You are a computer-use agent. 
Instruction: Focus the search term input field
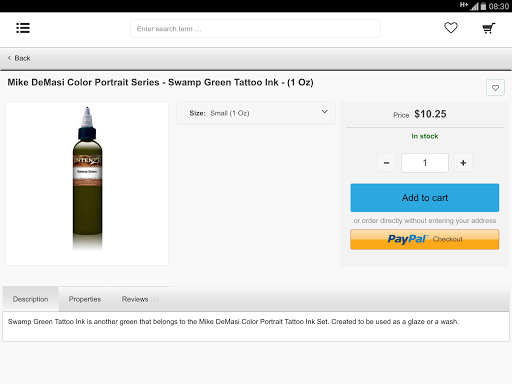[x=255, y=29]
